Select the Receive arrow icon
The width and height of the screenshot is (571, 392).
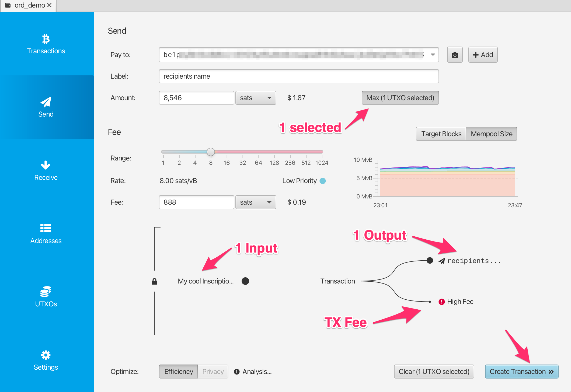pos(46,165)
